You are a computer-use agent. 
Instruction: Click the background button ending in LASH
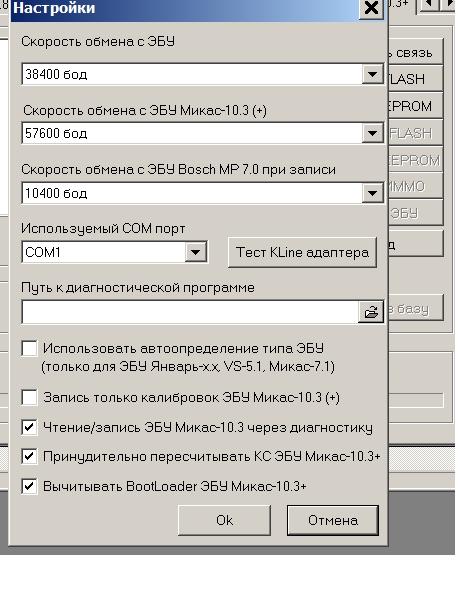point(416,79)
